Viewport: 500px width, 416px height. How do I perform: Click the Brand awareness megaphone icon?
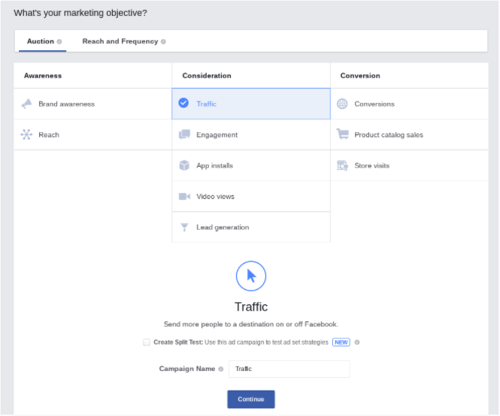coord(27,104)
